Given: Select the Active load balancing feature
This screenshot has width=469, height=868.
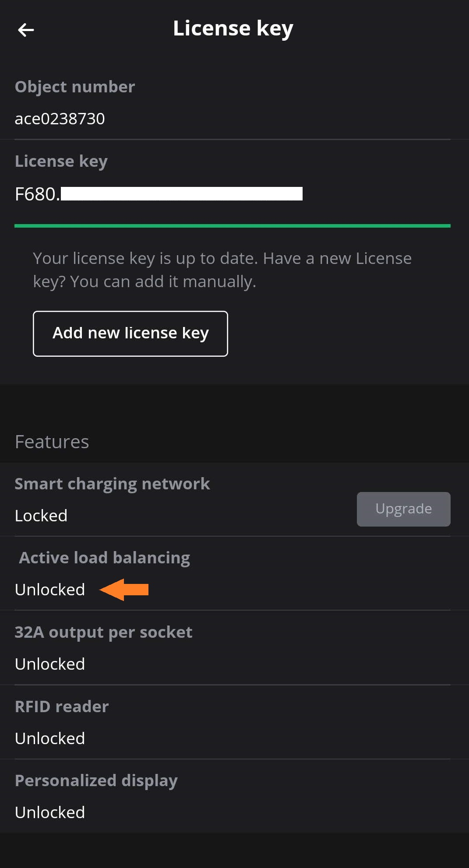Looking at the screenshot, I should click(x=105, y=558).
